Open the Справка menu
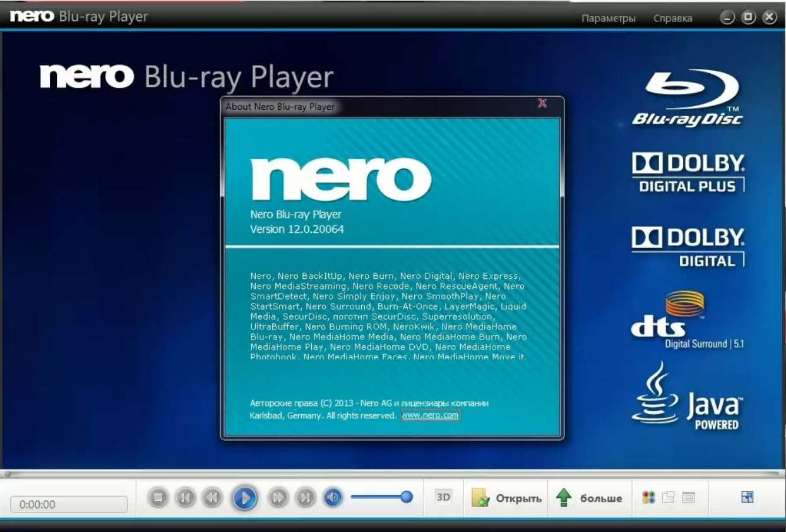The image size is (786, 532). [x=673, y=18]
